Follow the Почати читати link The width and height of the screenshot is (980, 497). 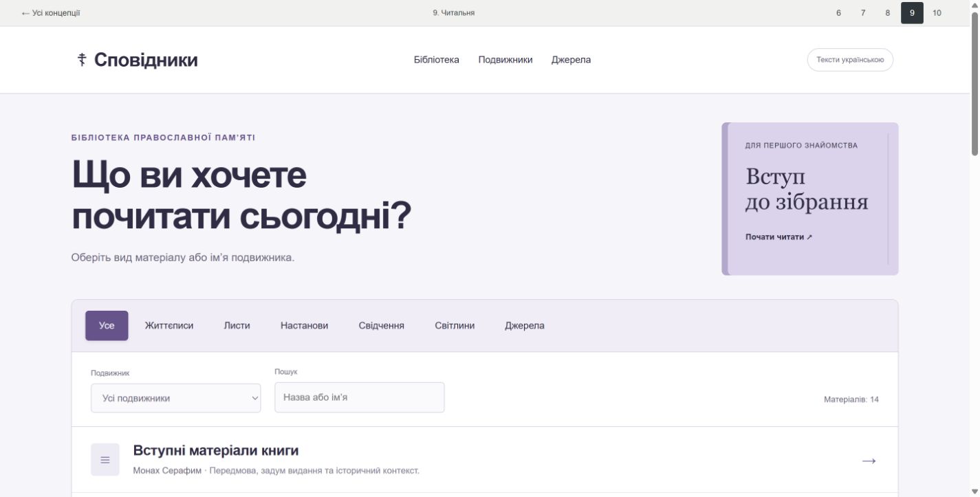(779, 237)
